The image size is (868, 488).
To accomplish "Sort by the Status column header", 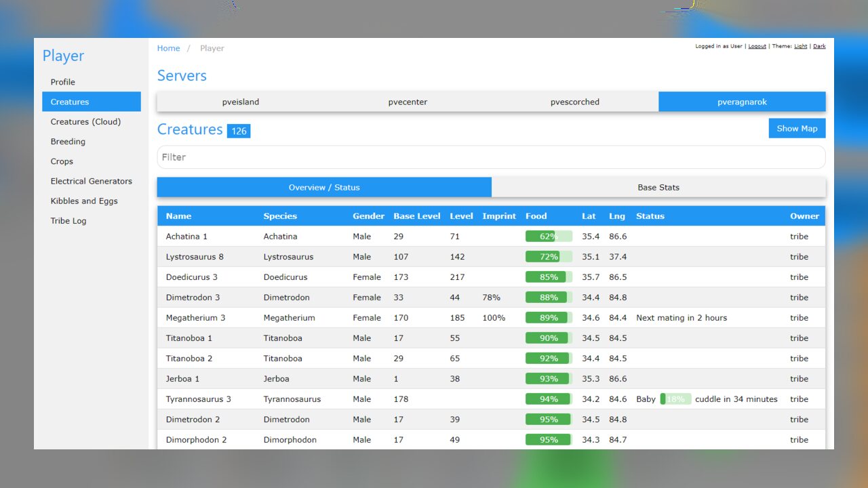I will 650,216.
